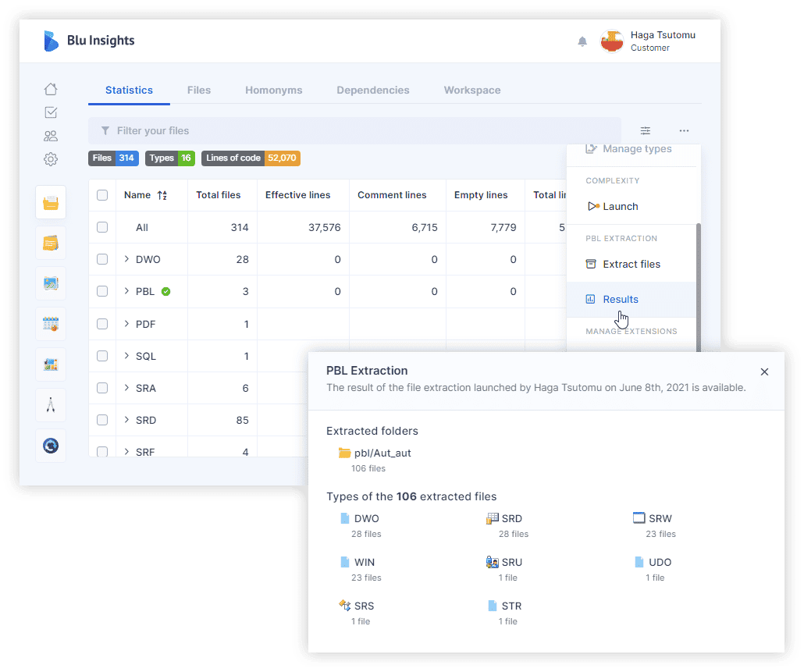Choose Extract files menu entry
This screenshot has width=804, height=672.
click(x=631, y=265)
